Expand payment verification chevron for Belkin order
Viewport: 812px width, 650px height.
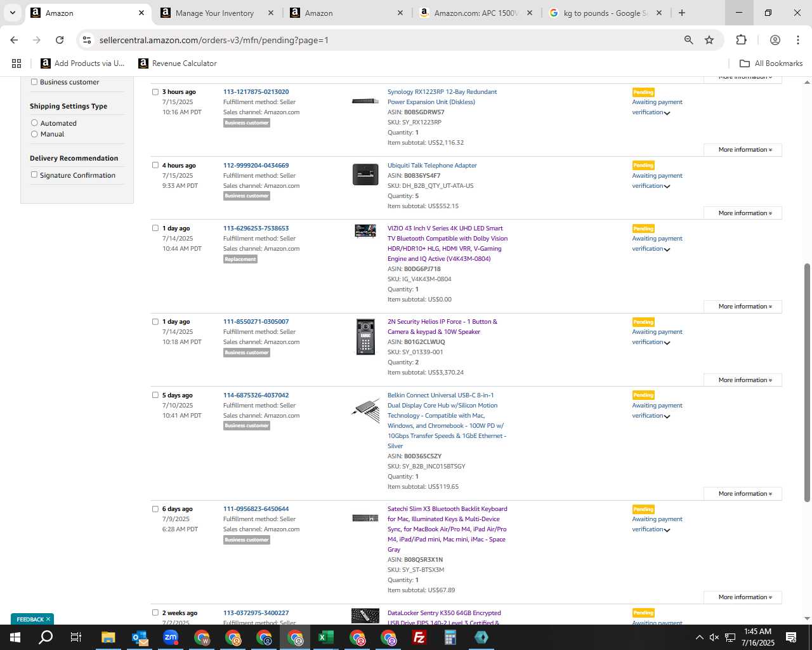pos(667,416)
